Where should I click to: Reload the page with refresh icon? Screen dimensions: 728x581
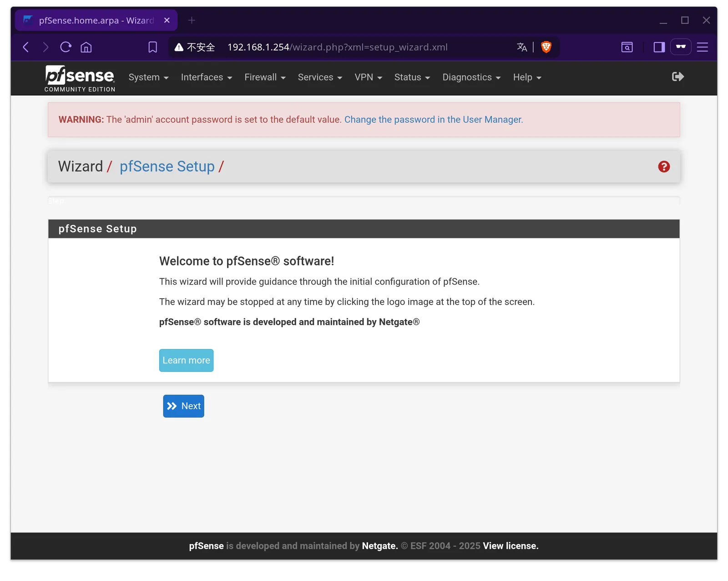point(66,47)
